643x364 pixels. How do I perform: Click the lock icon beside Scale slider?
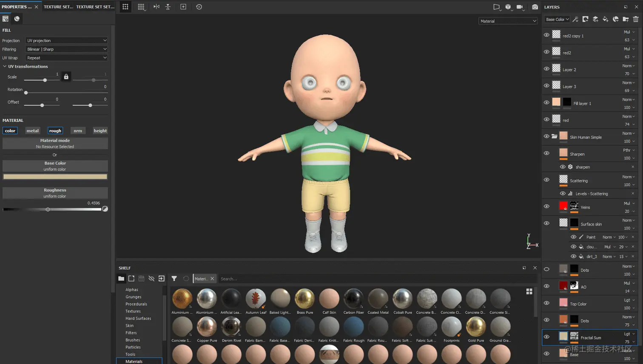click(66, 77)
